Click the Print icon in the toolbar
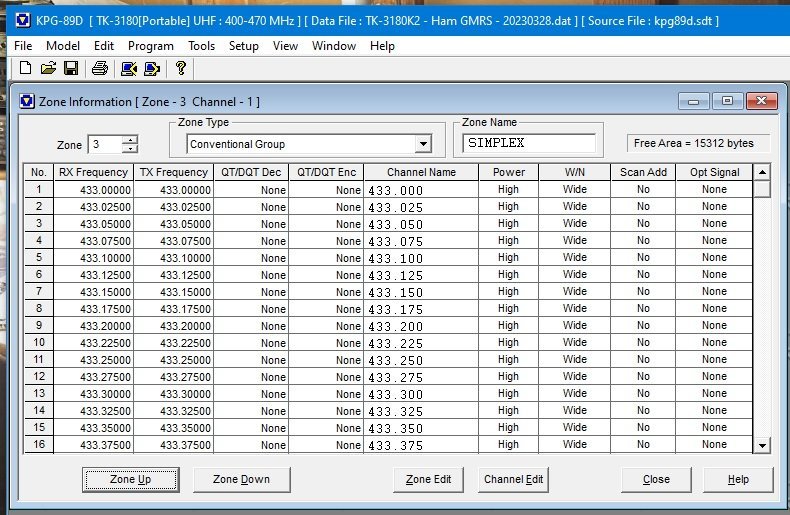This screenshot has height=515, width=790. [99, 68]
